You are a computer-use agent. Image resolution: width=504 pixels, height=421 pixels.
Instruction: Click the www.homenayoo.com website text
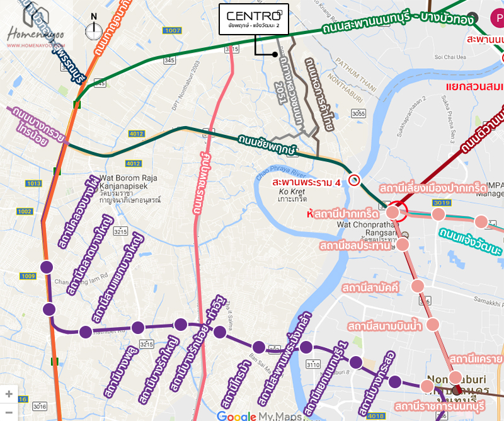36,45
